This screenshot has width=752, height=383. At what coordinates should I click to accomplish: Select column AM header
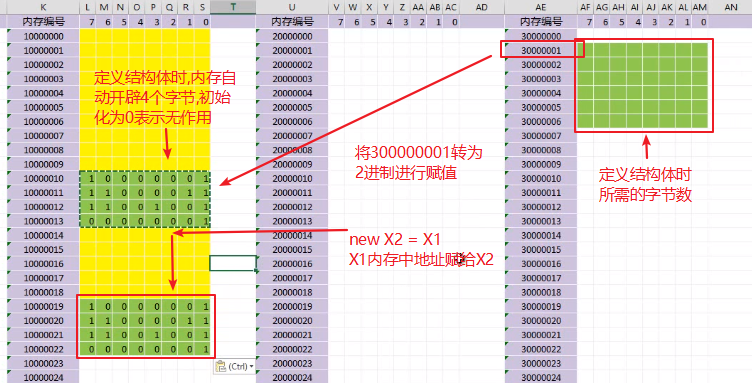700,7
